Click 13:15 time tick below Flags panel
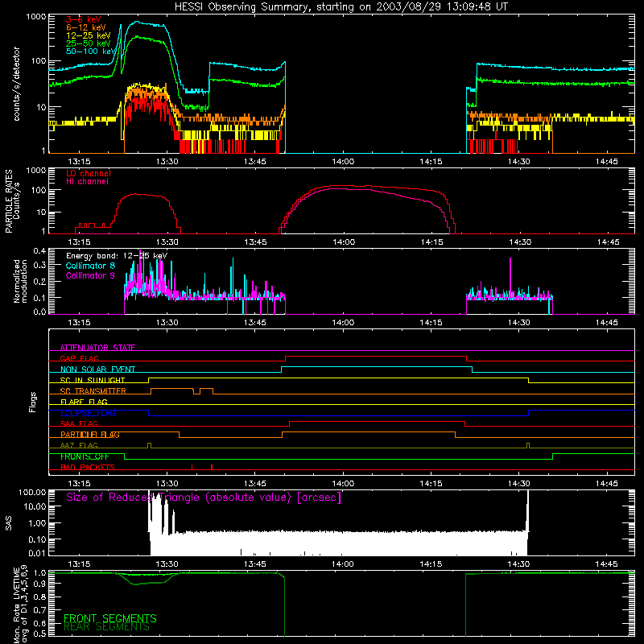The width and height of the screenshot is (644, 644). [x=79, y=484]
